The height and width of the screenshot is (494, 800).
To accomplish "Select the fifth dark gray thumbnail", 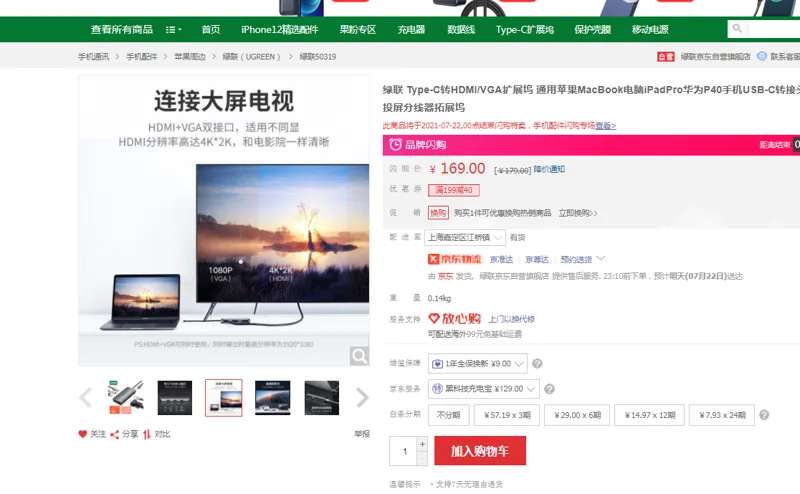I will click(321, 398).
